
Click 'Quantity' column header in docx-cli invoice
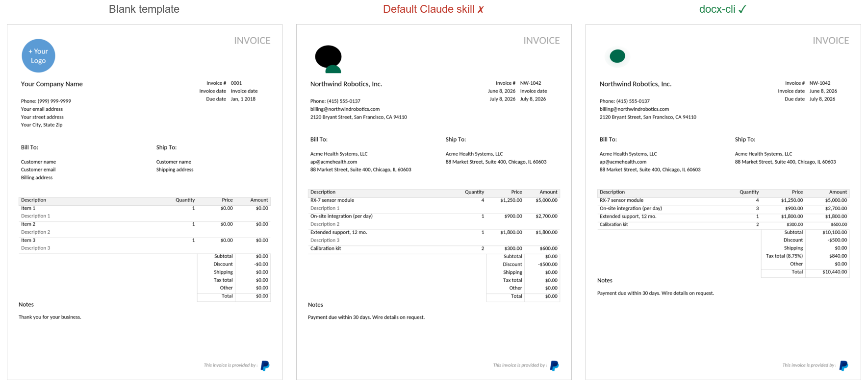749,193
